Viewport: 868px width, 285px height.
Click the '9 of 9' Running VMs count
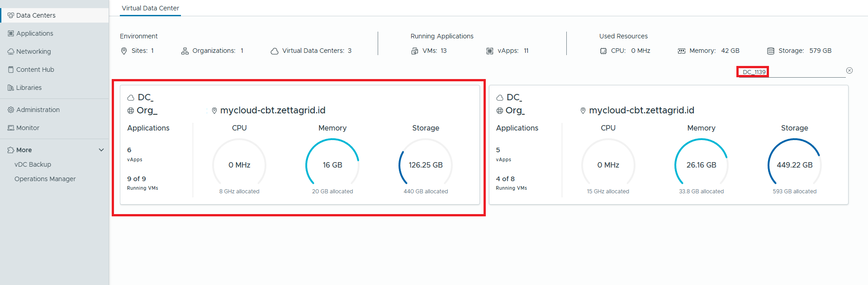point(137,179)
